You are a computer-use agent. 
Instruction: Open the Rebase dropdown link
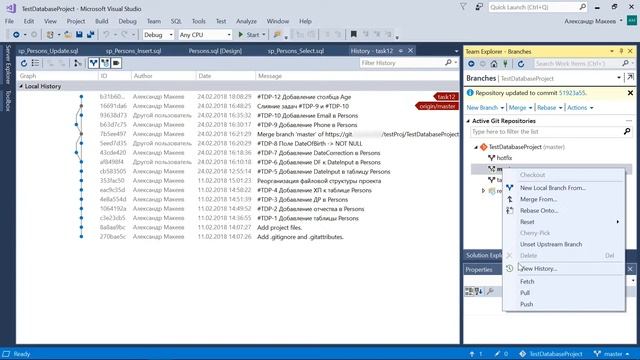(x=549, y=108)
